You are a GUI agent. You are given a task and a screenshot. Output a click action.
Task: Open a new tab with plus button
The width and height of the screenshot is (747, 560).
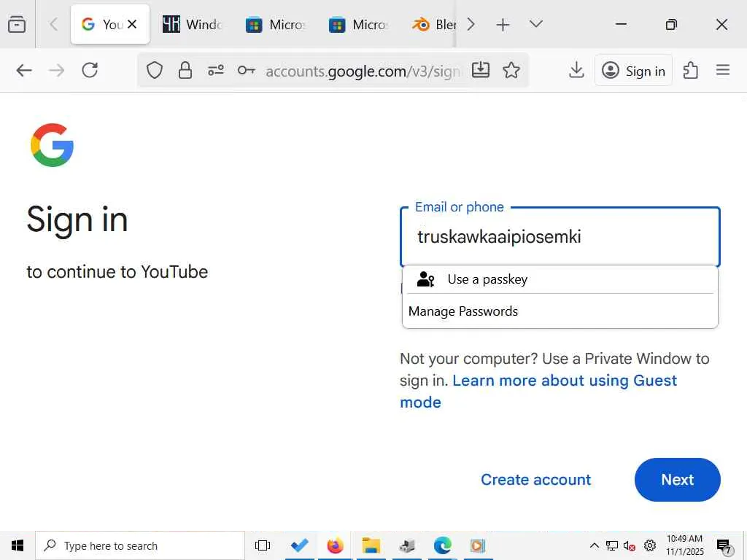pyautogui.click(x=503, y=24)
